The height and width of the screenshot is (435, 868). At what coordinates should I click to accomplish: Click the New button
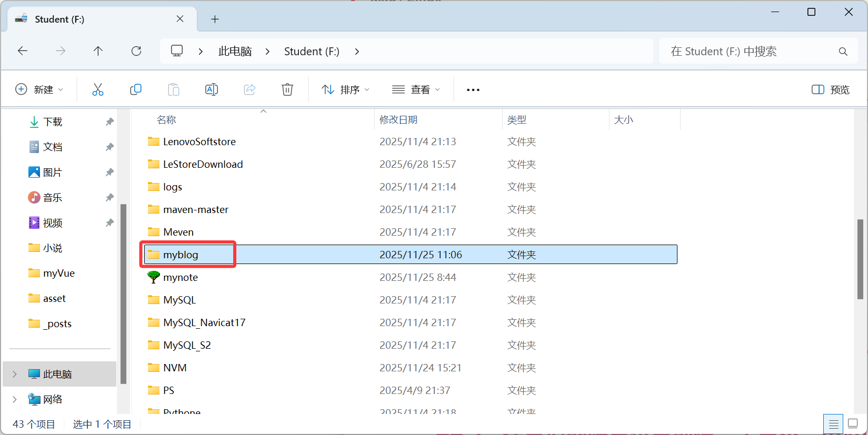(39, 89)
